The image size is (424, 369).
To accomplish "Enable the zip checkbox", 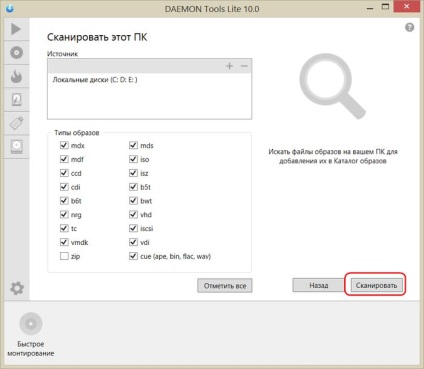I will 64,256.
